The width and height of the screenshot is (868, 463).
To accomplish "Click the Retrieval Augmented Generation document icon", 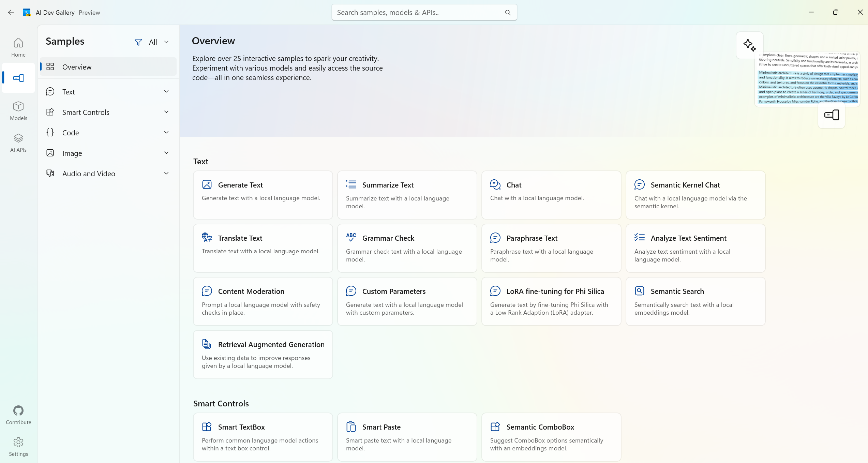I will tap(207, 344).
